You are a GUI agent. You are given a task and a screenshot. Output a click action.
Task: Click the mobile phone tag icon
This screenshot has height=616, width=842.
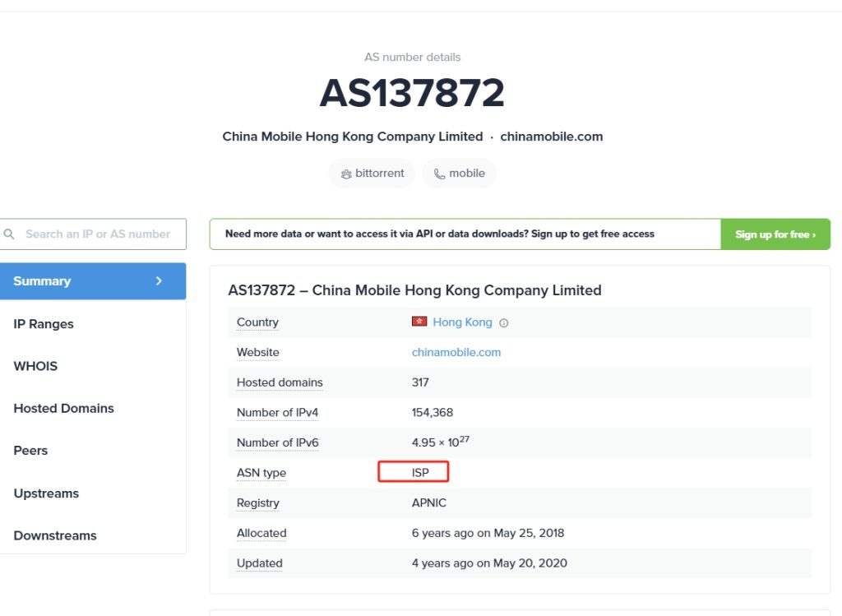pos(439,174)
